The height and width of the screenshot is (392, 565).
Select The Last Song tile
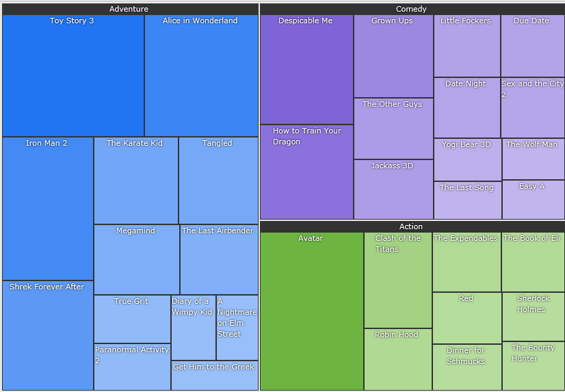tap(468, 200)
